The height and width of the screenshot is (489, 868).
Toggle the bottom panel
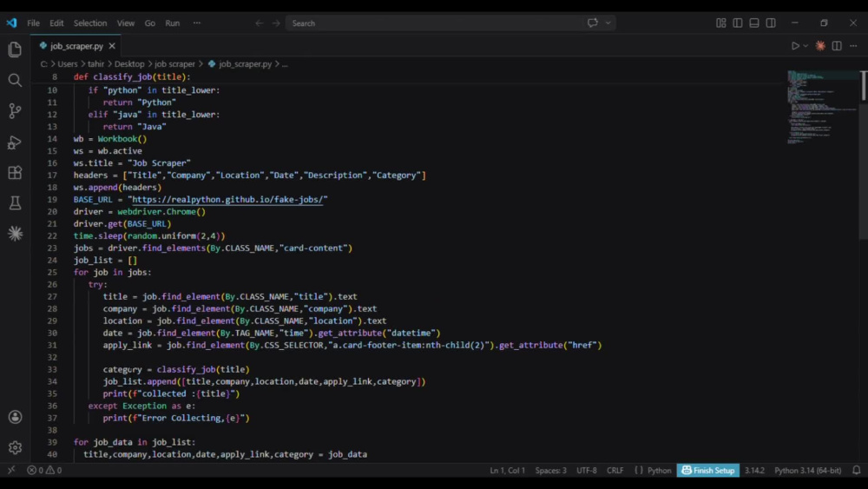754,23
